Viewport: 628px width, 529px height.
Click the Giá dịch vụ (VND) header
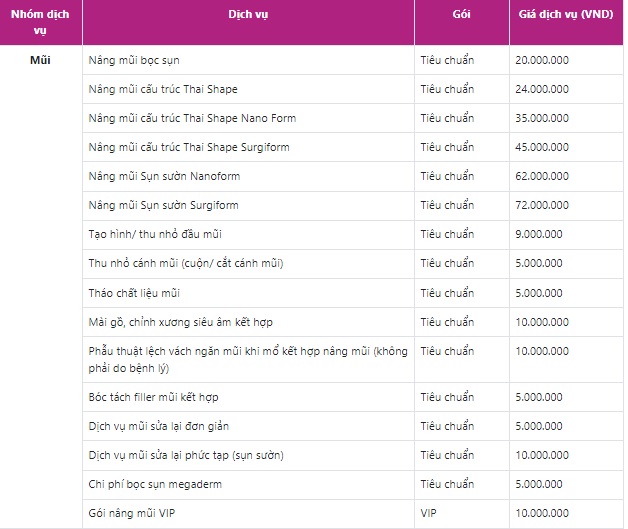tap(566, 14)
